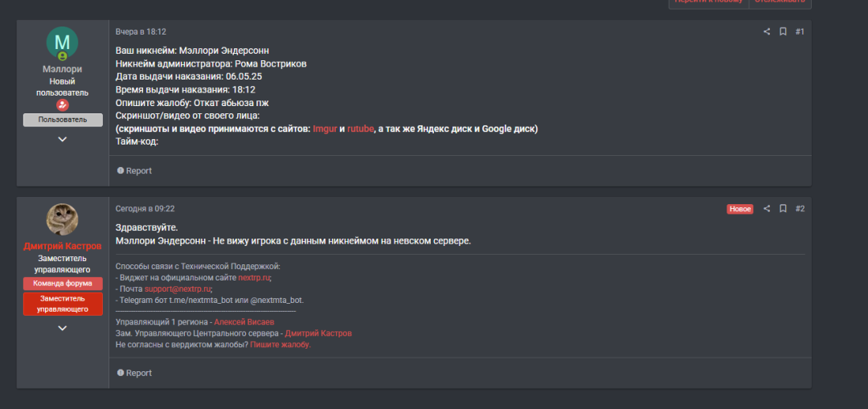This screenshot has height=409, width=868.
Task: Share post #1 via share icon
Action: point(767,31)
